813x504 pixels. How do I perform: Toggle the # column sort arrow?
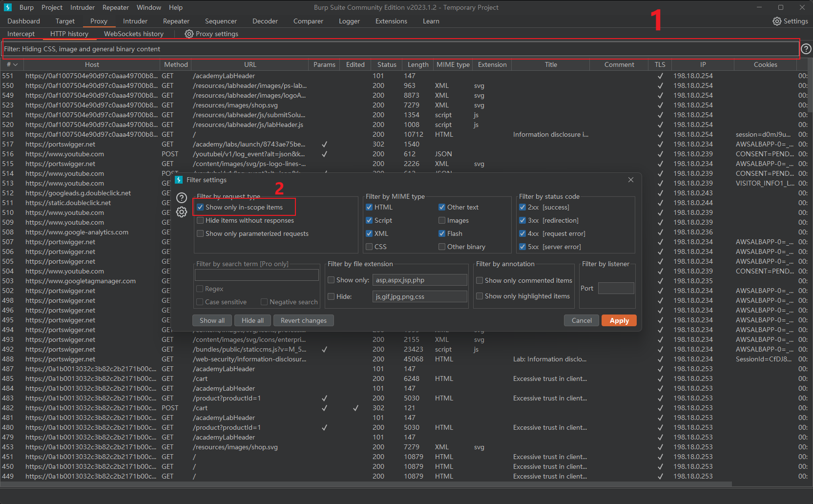click(x=15, y=64)
